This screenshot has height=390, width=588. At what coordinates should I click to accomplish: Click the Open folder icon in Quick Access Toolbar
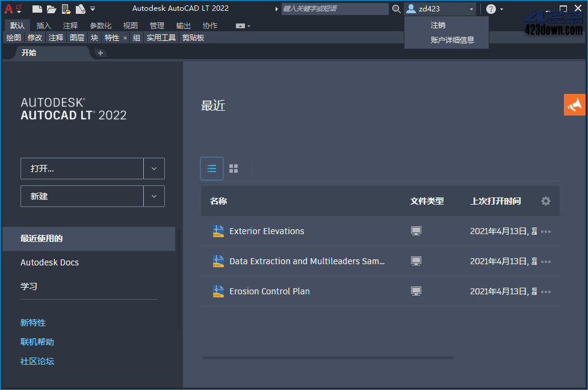(x=52, y=8)
